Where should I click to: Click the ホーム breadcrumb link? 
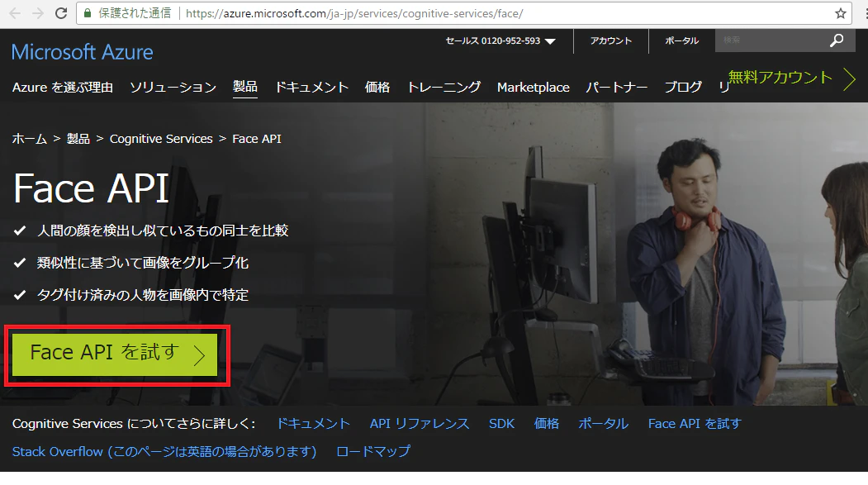click(30, 139)
